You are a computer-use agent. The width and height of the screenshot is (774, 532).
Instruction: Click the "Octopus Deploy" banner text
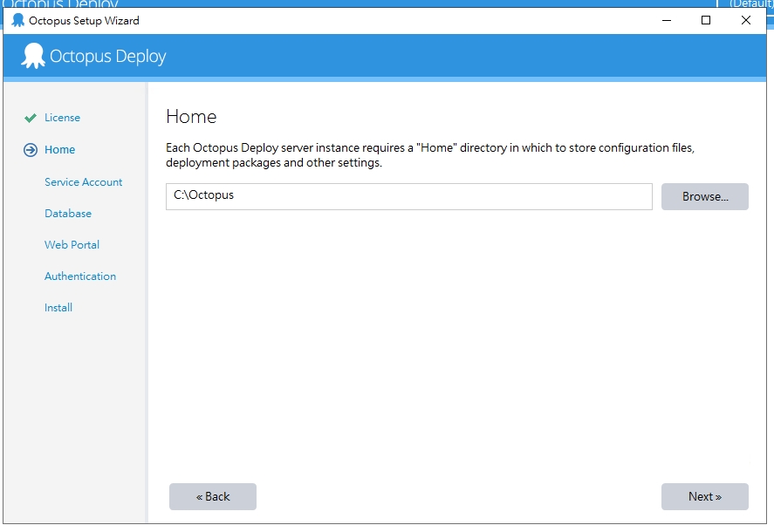pos(108,57)
